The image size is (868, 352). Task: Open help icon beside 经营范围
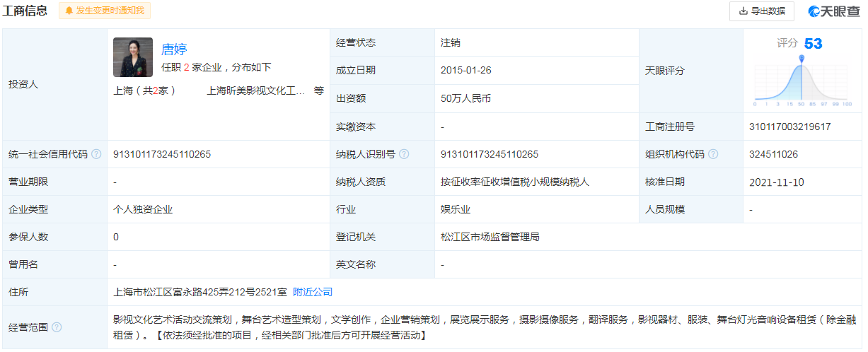pos(57,327)
